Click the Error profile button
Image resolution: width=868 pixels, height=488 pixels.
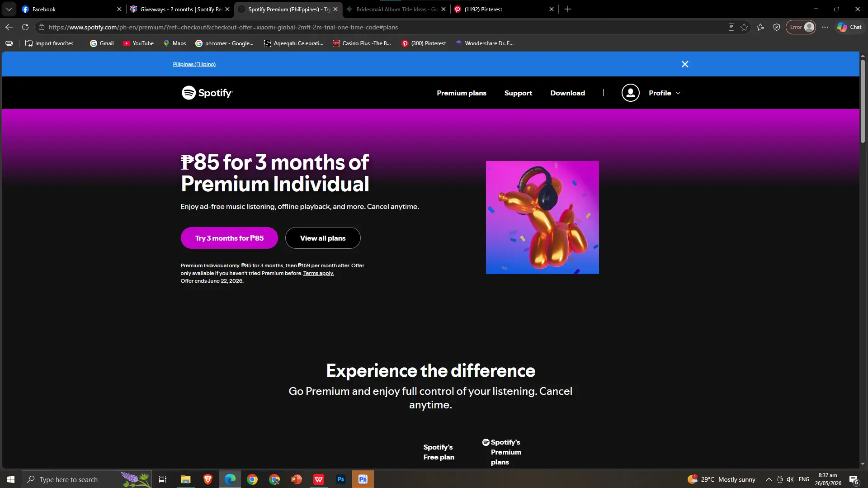[x=801, y=27]
